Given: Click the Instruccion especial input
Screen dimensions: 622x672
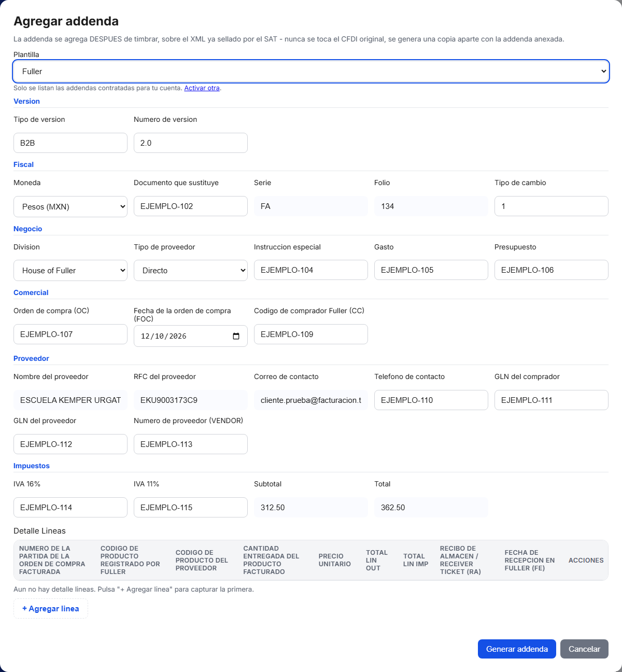Looking at the screenshot, I should click(311, 270).
